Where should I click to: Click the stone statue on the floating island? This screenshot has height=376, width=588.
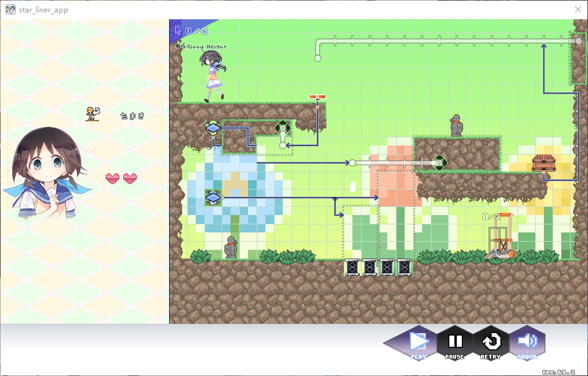(x=456, y=126)
